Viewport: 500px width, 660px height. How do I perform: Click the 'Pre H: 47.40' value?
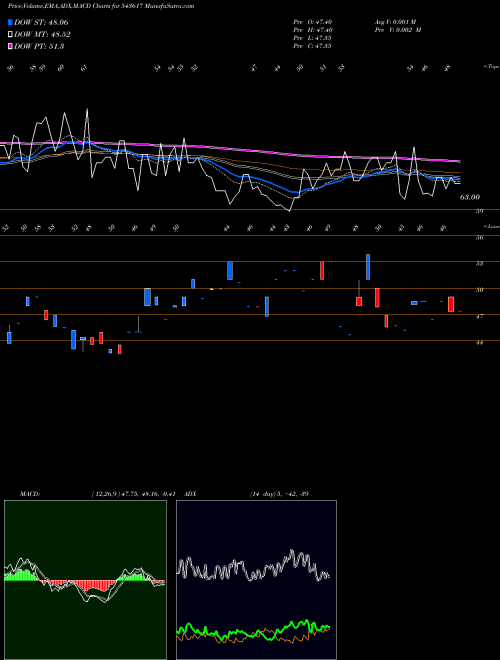313,29
